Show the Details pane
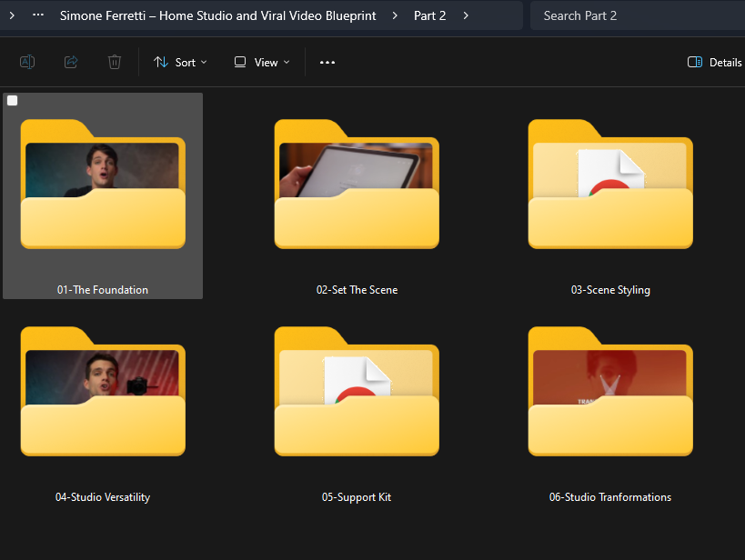The image size is (745, 560). 715,62
